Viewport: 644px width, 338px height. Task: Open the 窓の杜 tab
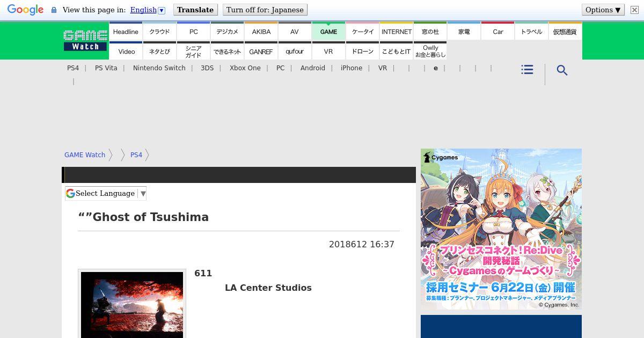pos(430,31)
